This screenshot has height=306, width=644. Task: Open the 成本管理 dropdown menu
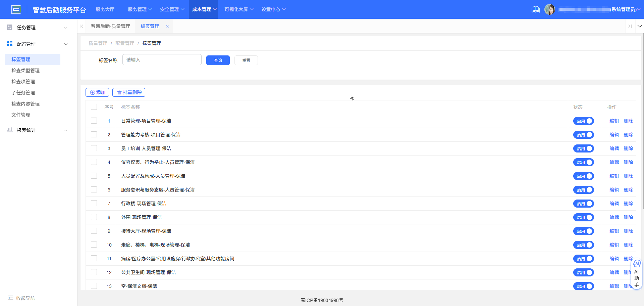pyautogui.click(x=203, y=9)
